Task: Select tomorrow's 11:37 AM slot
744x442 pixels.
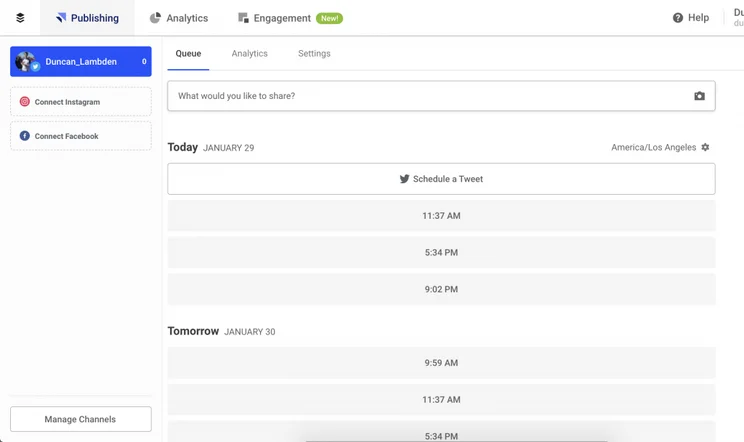Action: pyautogui.click(x=441, y=399)
